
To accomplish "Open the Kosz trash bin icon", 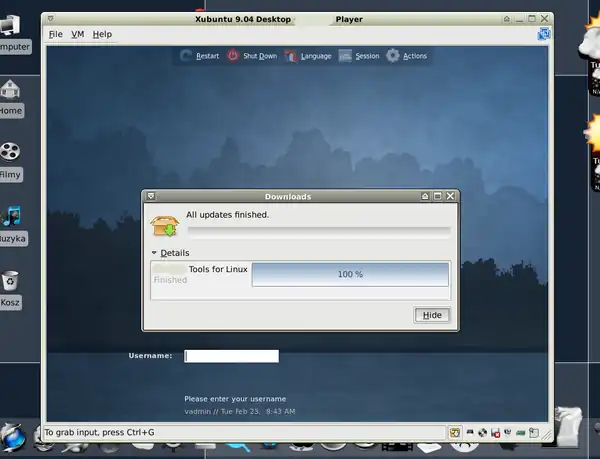I will [x=11, y=280].
